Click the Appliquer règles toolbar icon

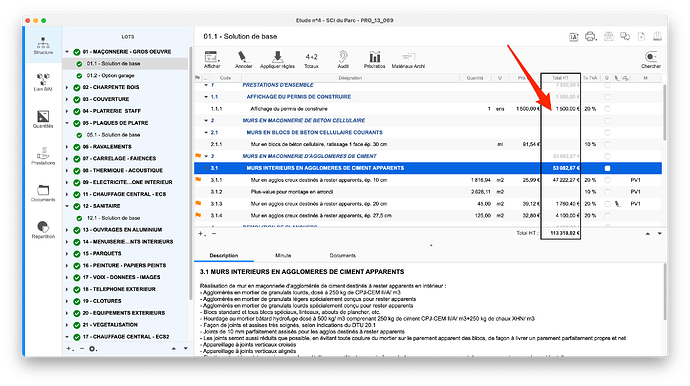277,60
